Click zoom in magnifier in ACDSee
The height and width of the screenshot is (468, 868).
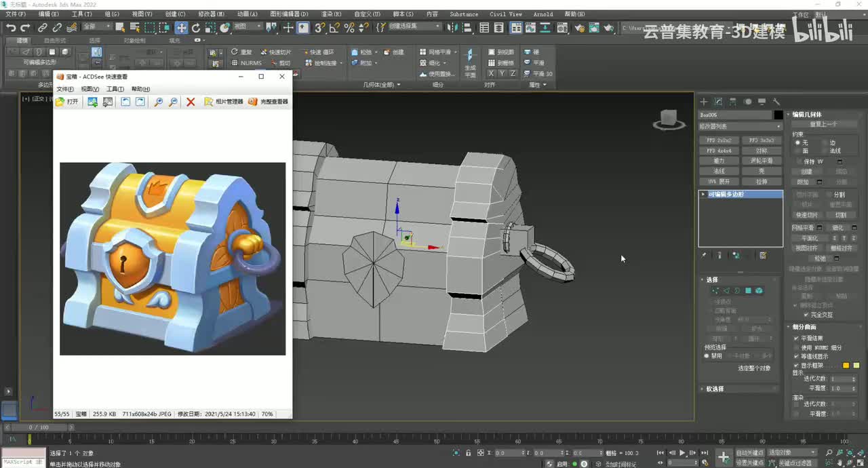pos(158,102)
